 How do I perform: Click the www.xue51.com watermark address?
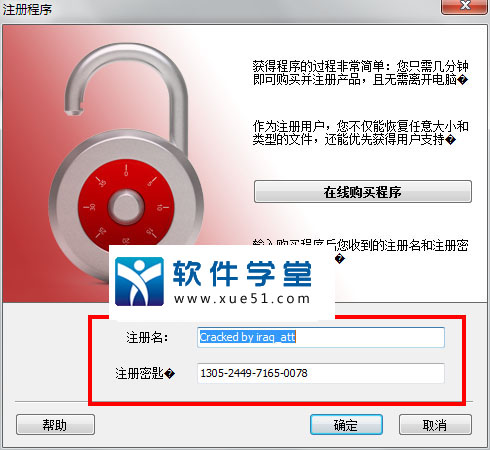point(242,299)
